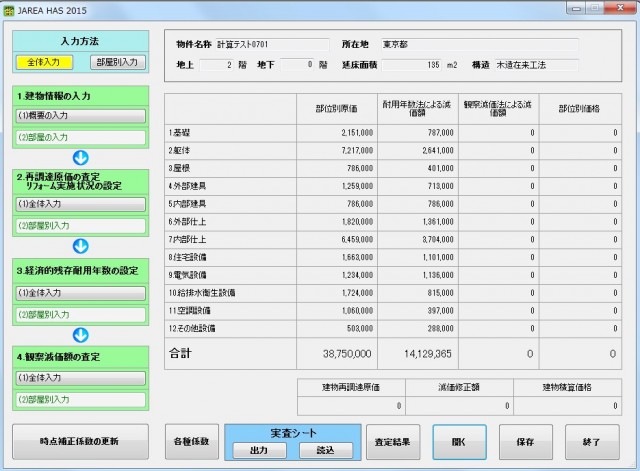Select the 7.内部仕上 row label
Image resolution: width=640 pixels, height=471 pixels.
click(187, 240)
